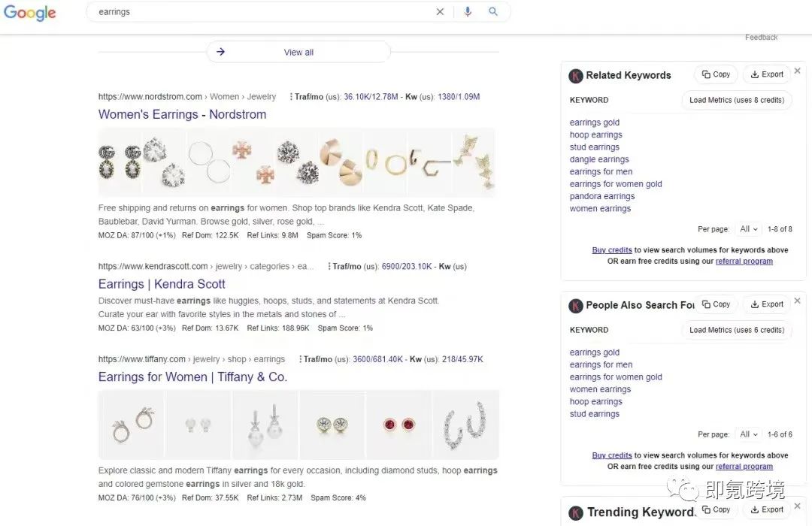Viewport: 812px width, 526px height.
Task: Close the Trending Keywords panel
Action: click(798, 506)
